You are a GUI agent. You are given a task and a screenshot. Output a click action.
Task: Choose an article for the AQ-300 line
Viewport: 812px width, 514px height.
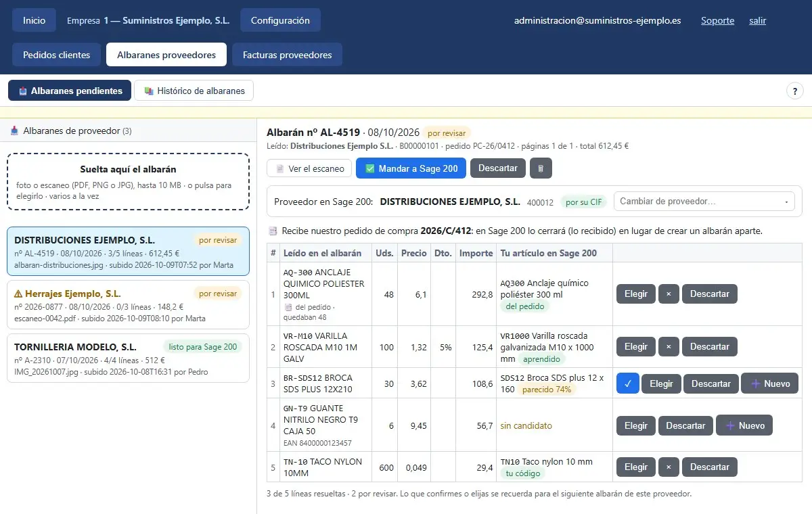tap(636, 294)
